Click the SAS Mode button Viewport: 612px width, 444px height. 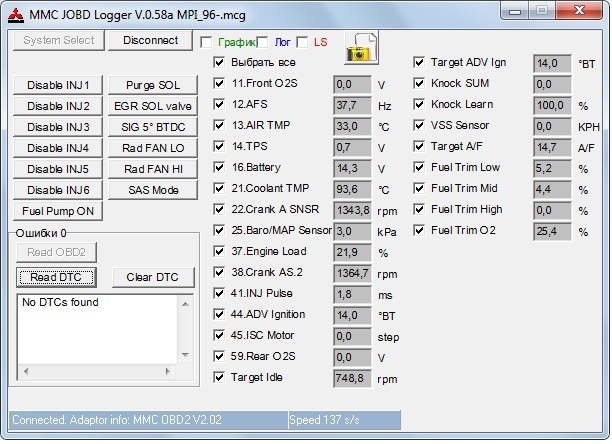point(153,190)
